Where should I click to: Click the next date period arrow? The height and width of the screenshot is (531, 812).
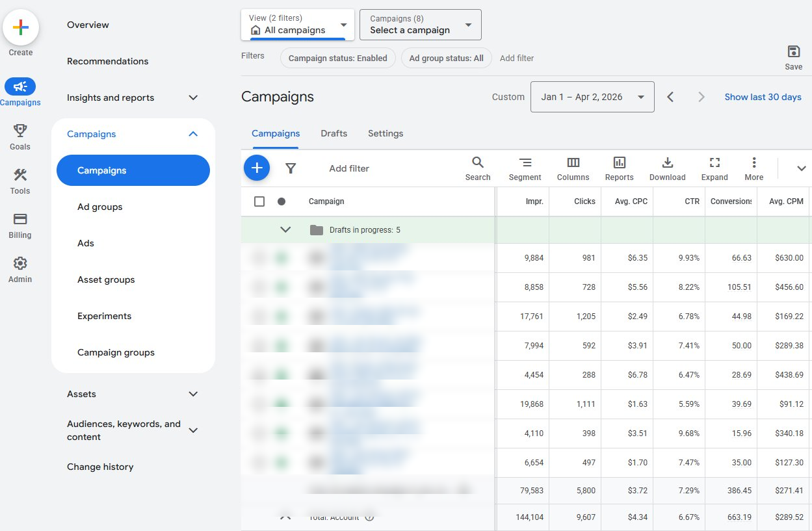click(x=701, y=96)
